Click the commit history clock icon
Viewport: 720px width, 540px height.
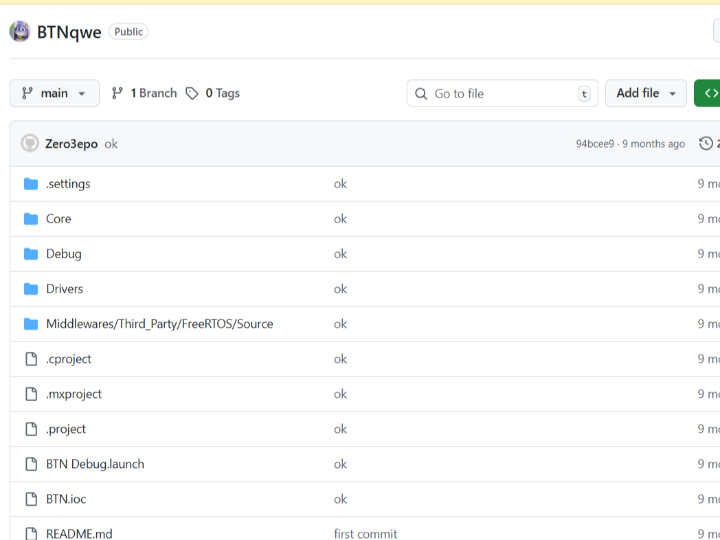(707, 144)
